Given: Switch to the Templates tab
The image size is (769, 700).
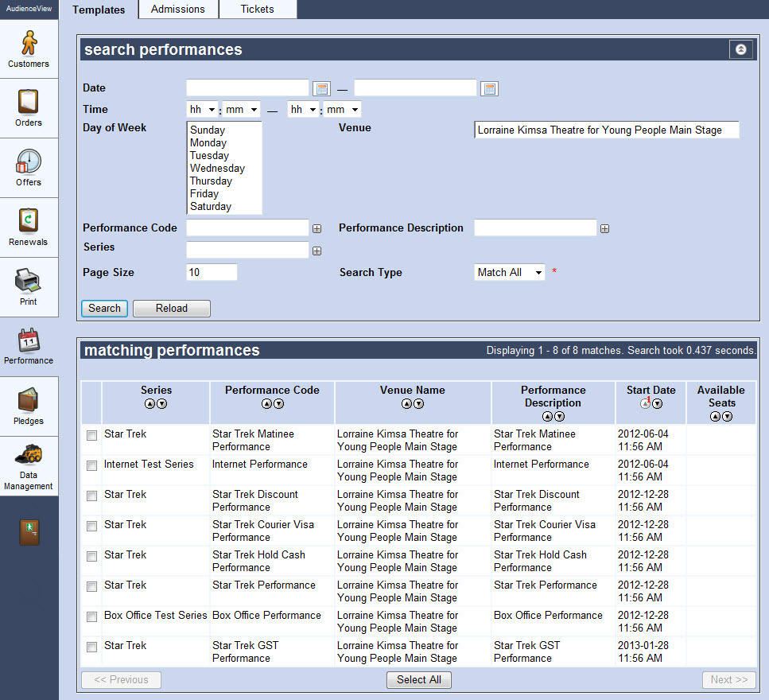Looking at the screenshot, I should (x=99, y=10).
